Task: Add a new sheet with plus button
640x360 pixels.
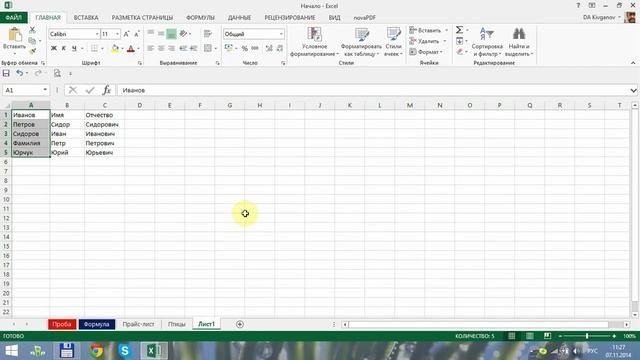Action: pyautogui.click(x=240, y=324)
